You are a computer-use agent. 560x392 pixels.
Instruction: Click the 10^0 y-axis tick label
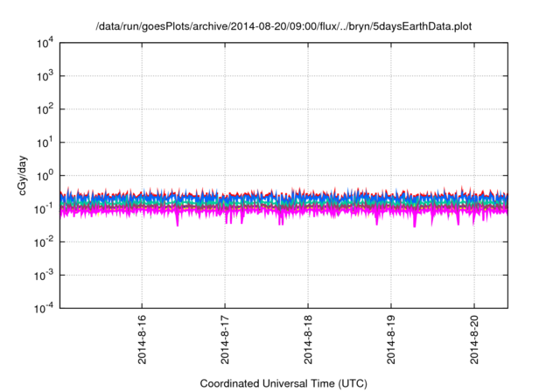tap(45, 175)
